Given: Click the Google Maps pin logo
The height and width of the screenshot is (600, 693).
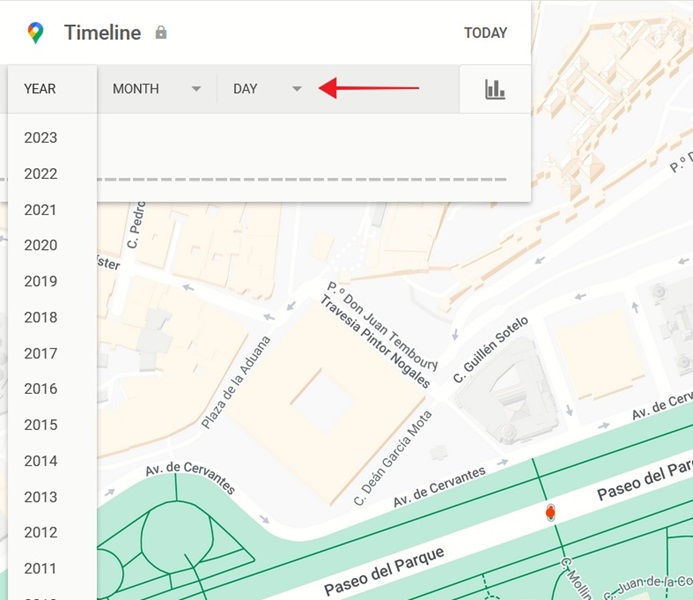Looking at the screenshot, I should coord(35,33).
